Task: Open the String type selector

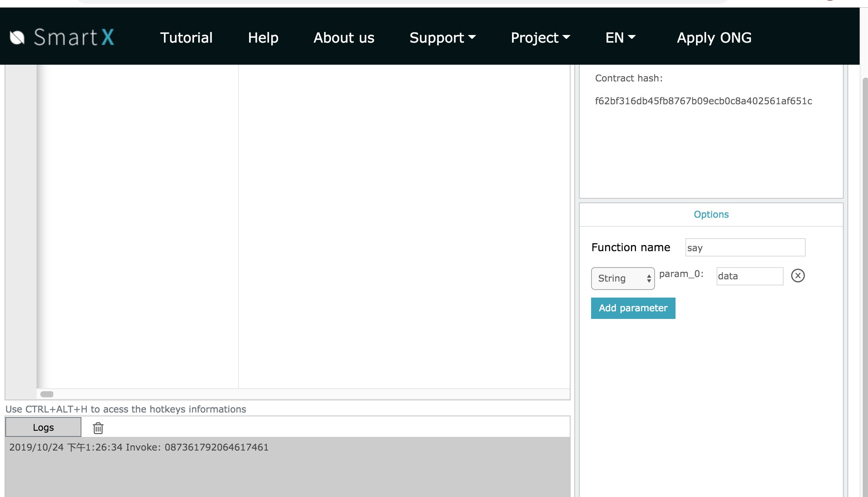Action: pos(623,279)
